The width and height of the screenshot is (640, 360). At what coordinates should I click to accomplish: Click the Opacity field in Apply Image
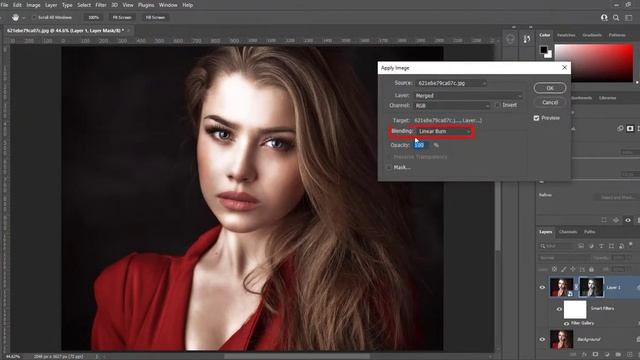(422, 145)
